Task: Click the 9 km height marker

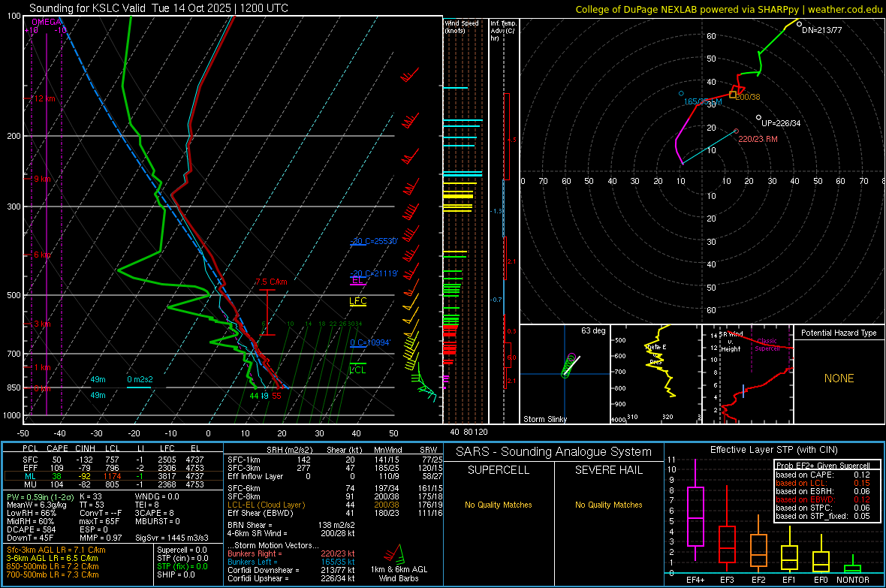Action: 42,179
